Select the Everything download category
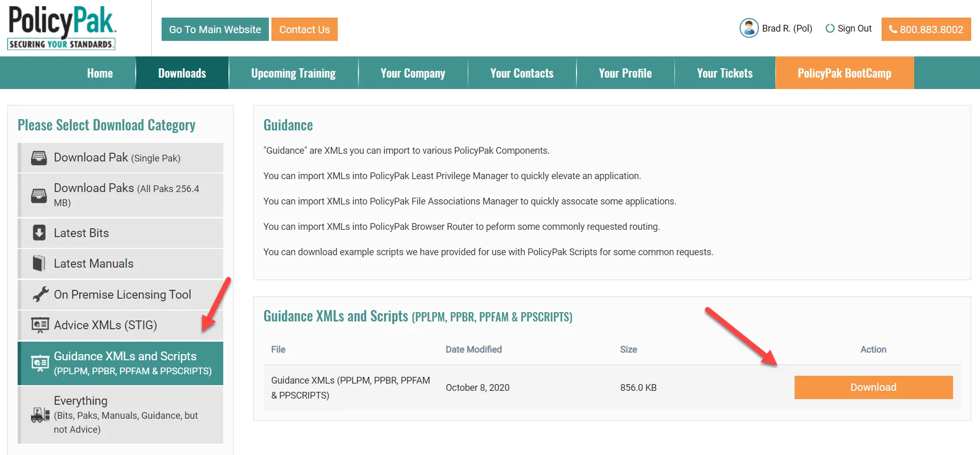 pyautogui.click(x=121, y=415)
